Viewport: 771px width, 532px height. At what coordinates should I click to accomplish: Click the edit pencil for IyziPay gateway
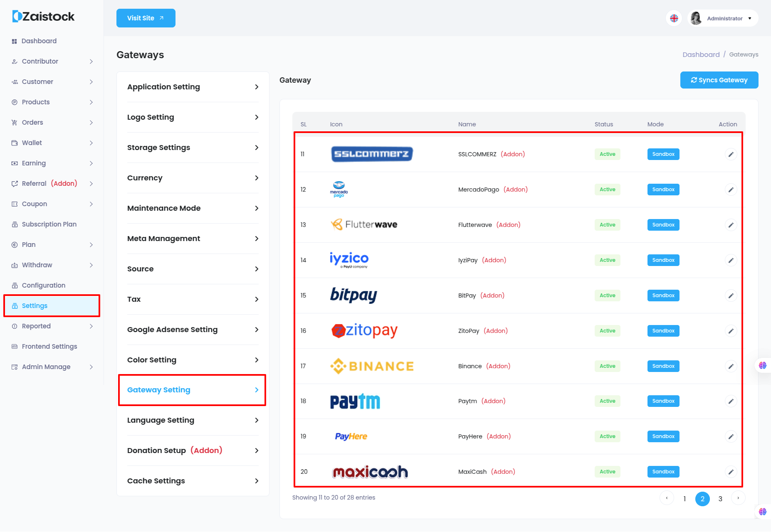coord(731,260)
